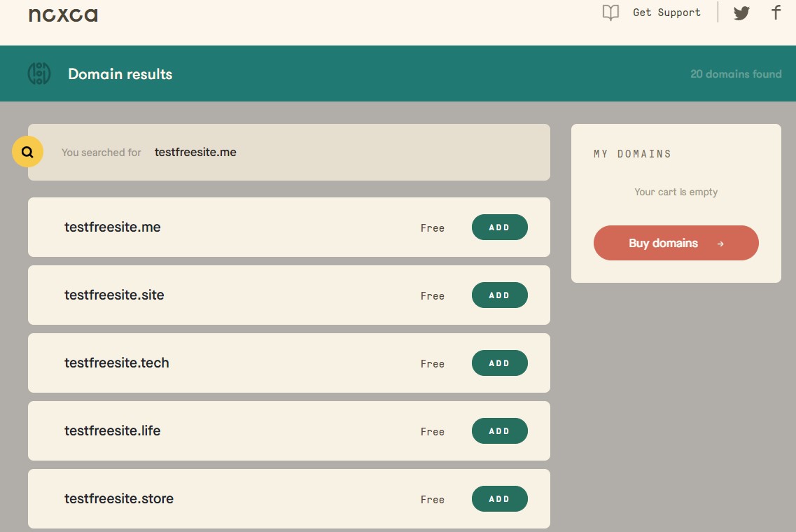Click the arrow on Buy domains
The image size is (796, 532).
[x=720, y=244]
